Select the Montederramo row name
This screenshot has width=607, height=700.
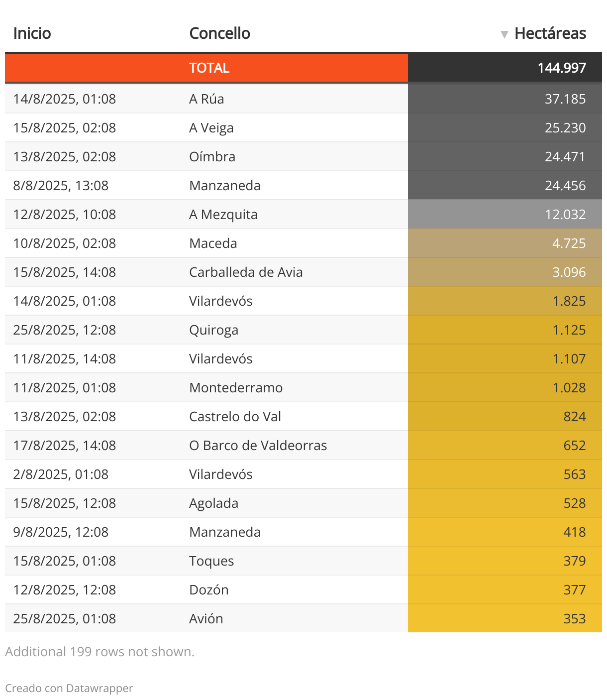point(236,388)
